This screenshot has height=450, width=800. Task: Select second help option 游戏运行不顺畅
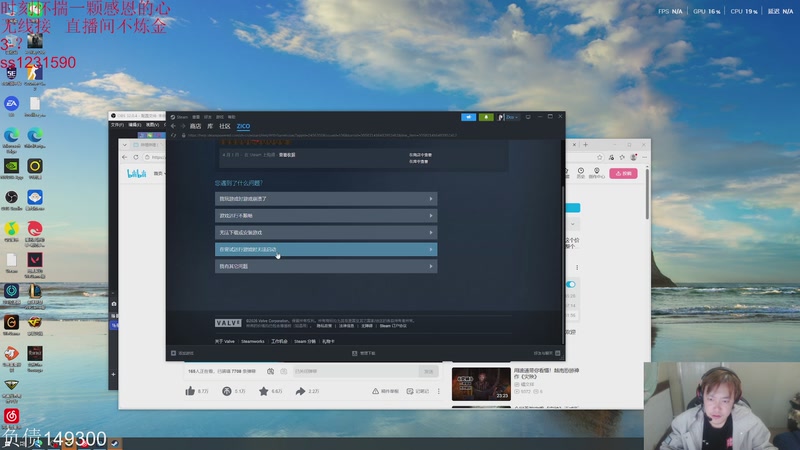(326, 215)
